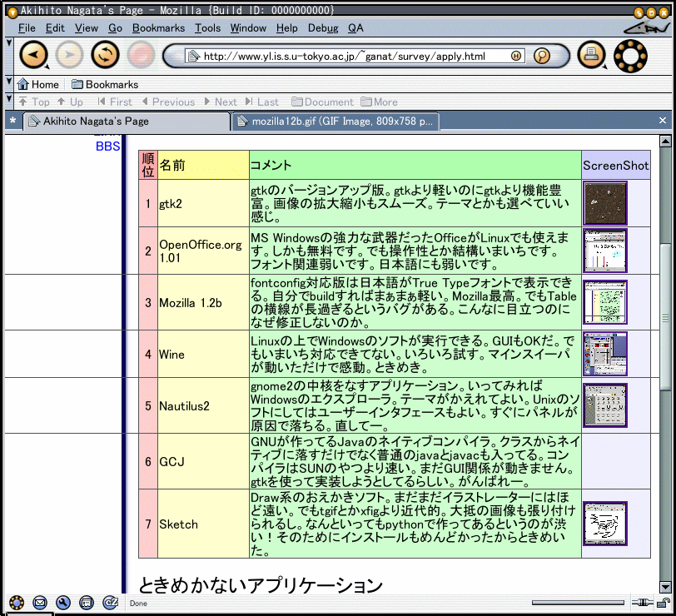Click Top on the link toolbar
This screenshot has height=616, width=676.
pyautogui.click(x=34, y=102)
